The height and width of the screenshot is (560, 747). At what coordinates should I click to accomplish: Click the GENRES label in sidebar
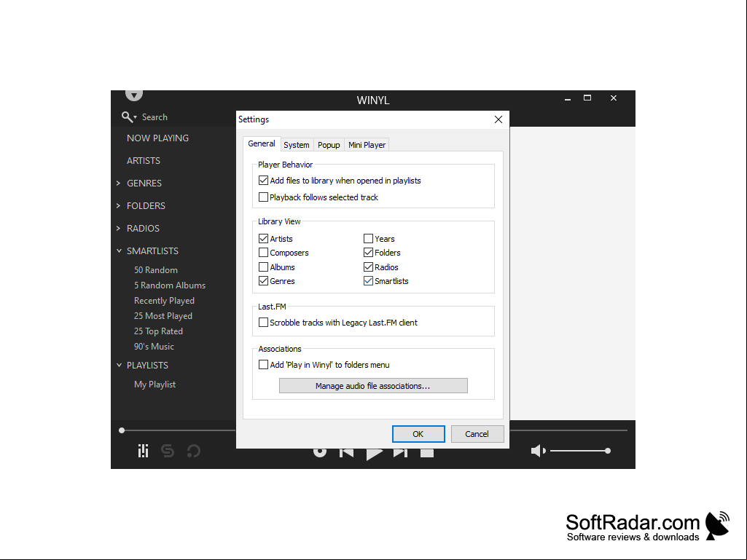click(144, 184)
